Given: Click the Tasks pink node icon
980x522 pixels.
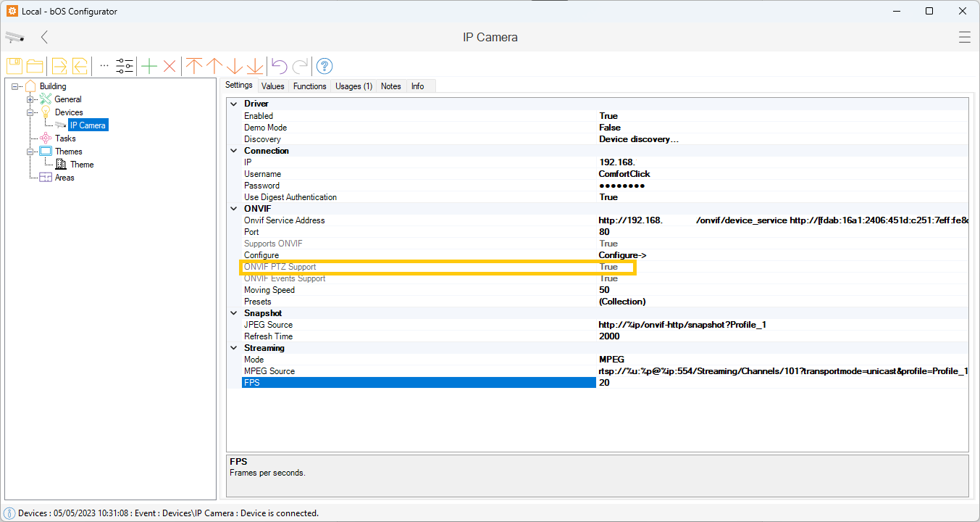Looking at the screenshot, I should click(x=46, y=138).
